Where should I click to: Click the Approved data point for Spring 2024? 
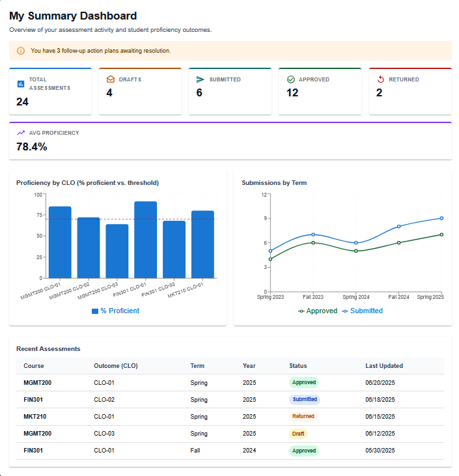(356, 251)
